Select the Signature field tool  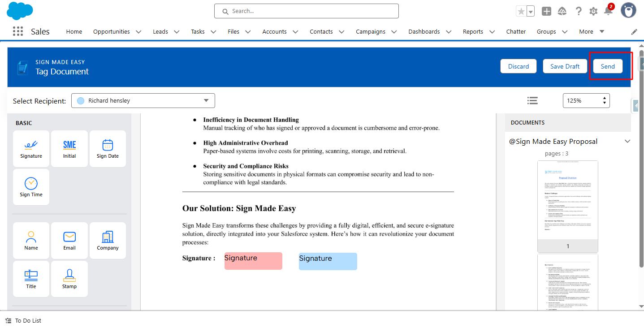click(x=31, y=149)
